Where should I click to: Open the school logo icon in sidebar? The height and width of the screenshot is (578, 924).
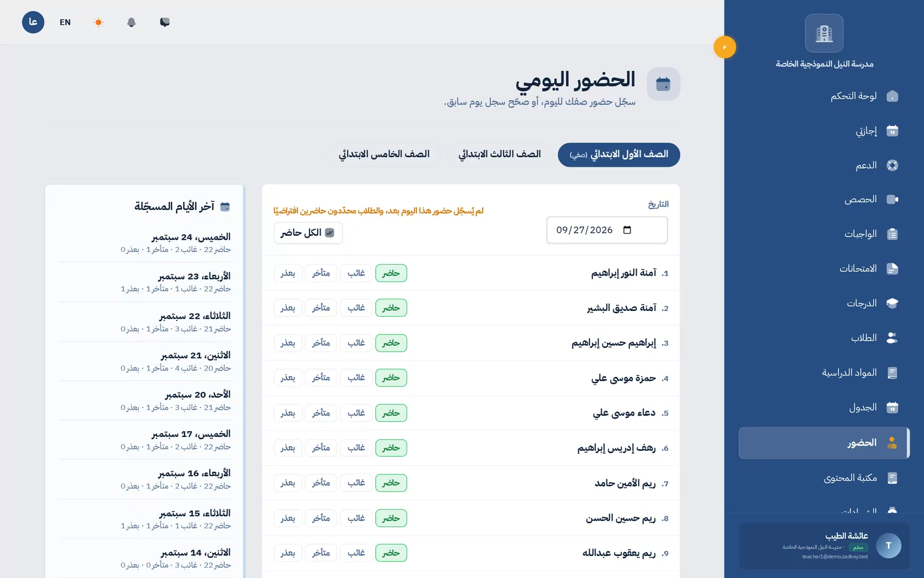click(x=824, y=34)
